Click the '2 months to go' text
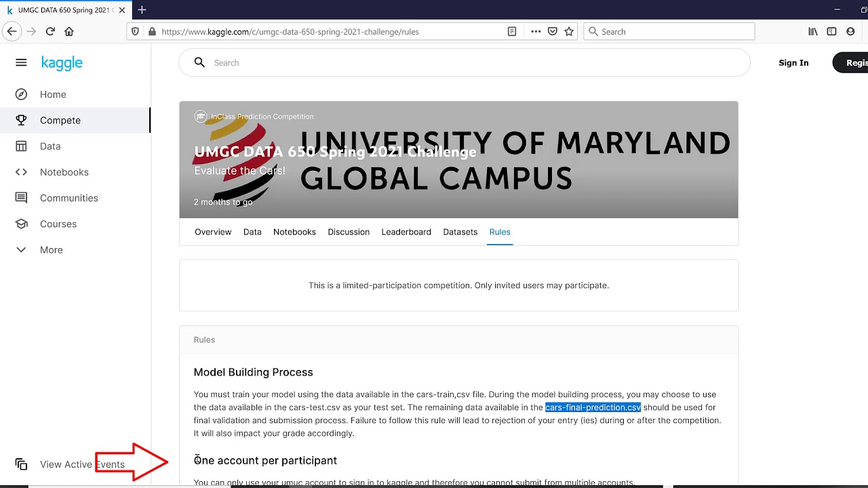 tap(223, 202)
